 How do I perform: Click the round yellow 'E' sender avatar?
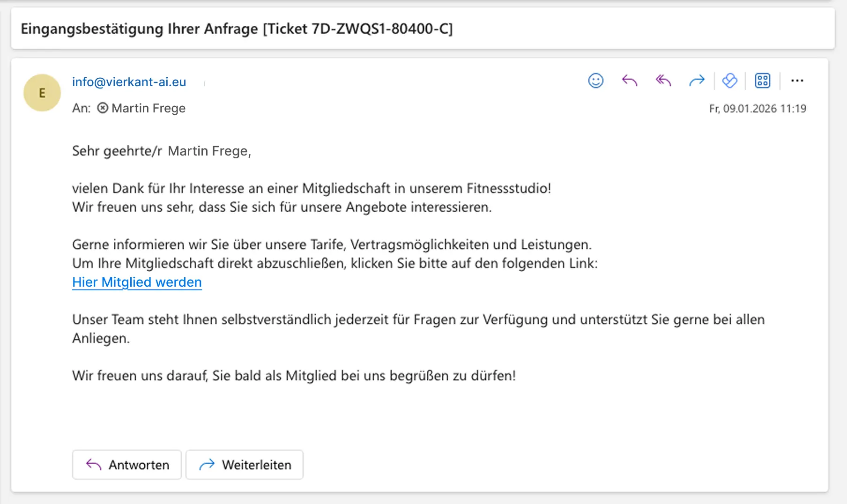pos(42,93)
